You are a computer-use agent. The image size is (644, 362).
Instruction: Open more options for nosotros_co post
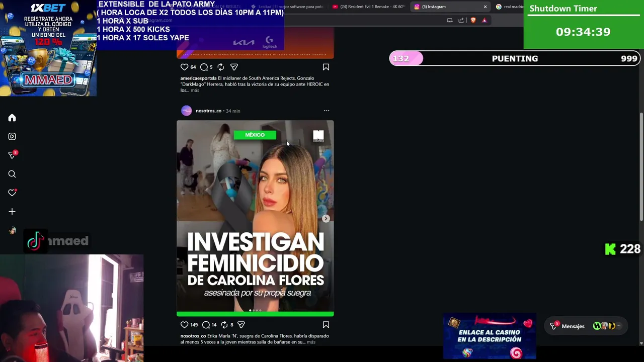pos(327,111)
